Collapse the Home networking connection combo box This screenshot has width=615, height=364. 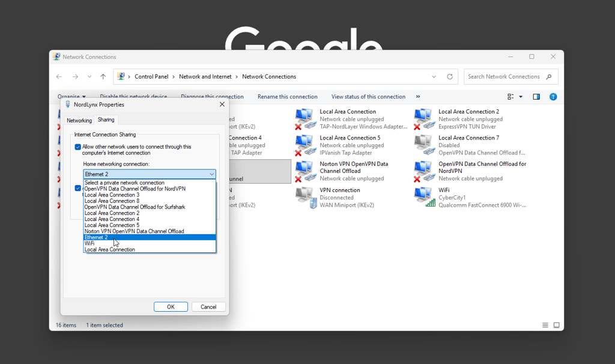150,174
